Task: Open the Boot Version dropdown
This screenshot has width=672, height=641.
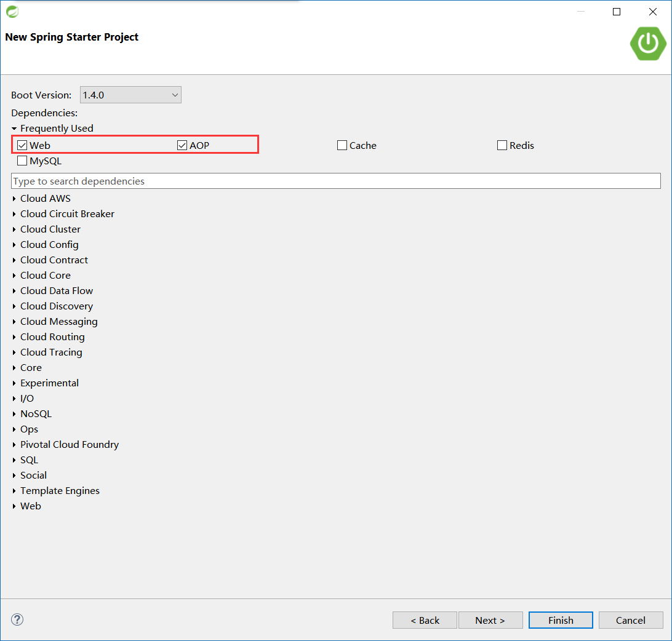Action: coord(130,95)
